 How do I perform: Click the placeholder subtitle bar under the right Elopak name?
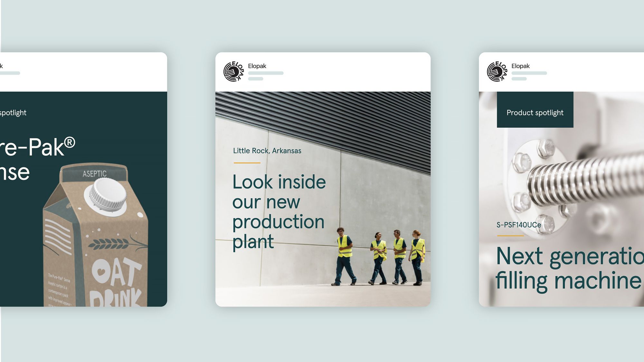point(529,73)
